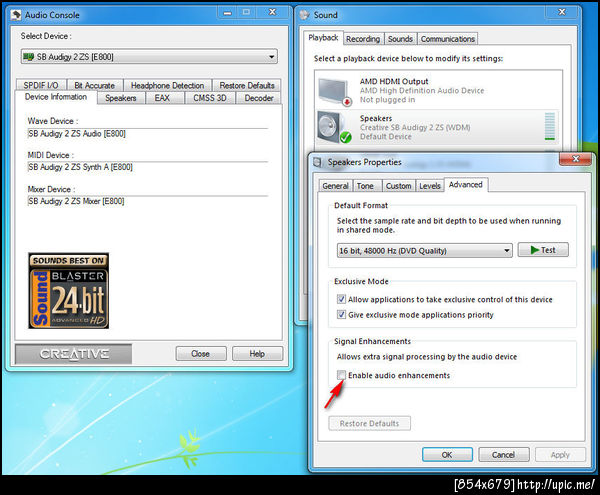Open the SPDIF I/O tab
This screenshot has height=495, width=600.
point(41,85)
